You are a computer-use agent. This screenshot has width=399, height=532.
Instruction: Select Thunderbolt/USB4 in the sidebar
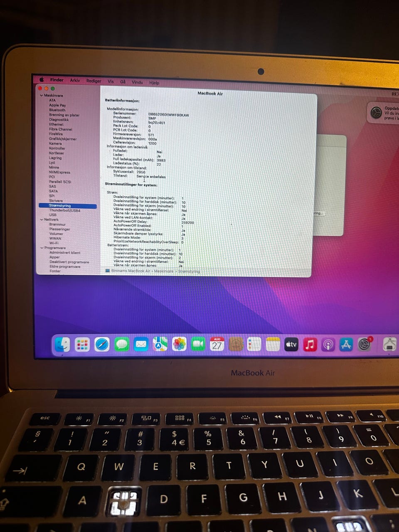pyautogui.click(x=64, y=210)
